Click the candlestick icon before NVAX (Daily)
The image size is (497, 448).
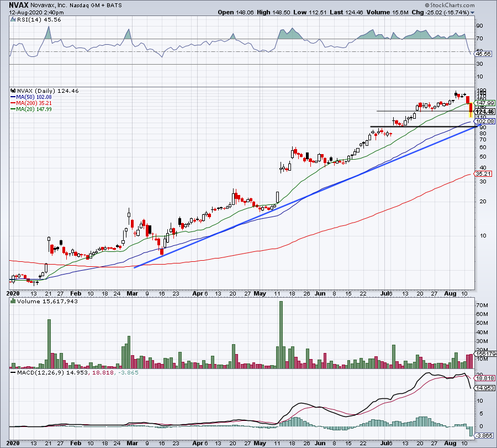point(13,91)
